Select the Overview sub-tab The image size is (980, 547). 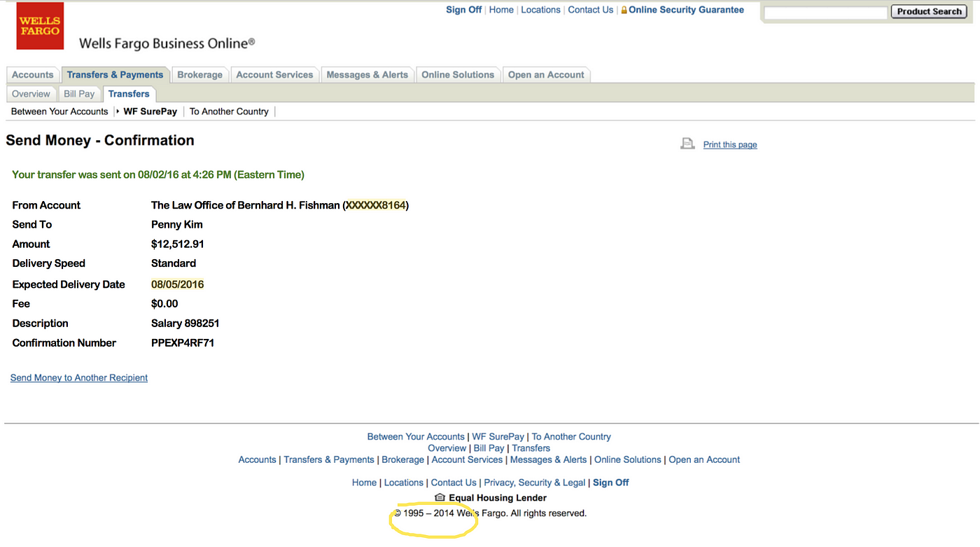pos(31,94)
